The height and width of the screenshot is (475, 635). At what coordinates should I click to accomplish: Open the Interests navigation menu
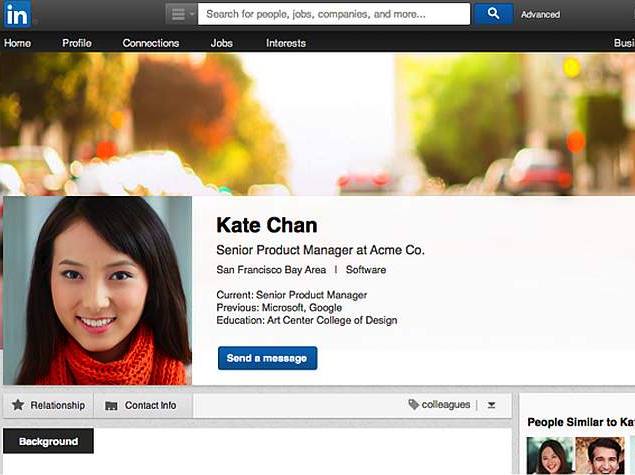[286, 43]
